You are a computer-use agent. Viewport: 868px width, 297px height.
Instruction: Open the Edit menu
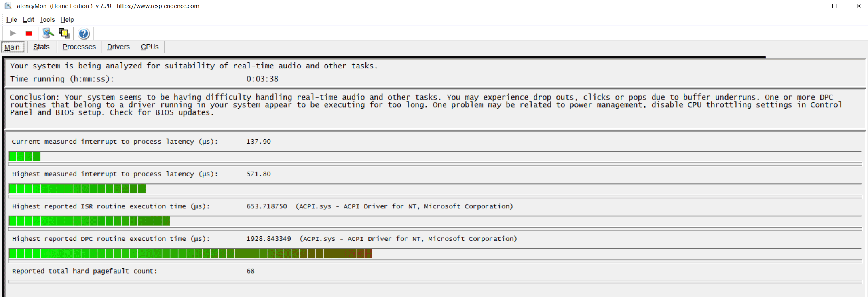[28, 19]
